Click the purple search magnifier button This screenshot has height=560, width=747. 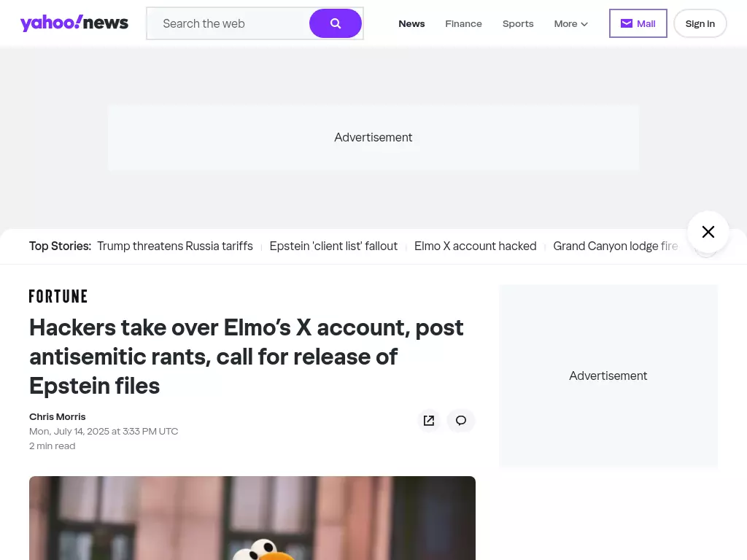click(336, 23)
